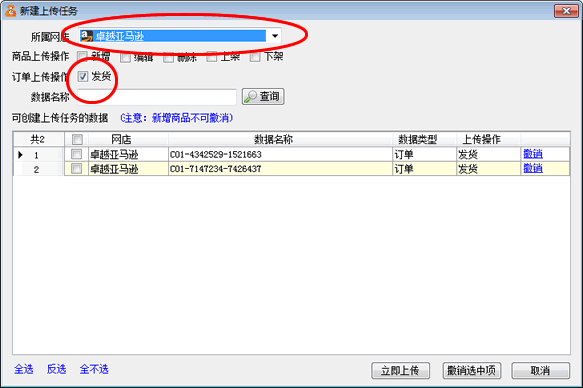Tick the 下架 checkbox
This screenshot has height=388, width=583.
click(x=255, y=57)
